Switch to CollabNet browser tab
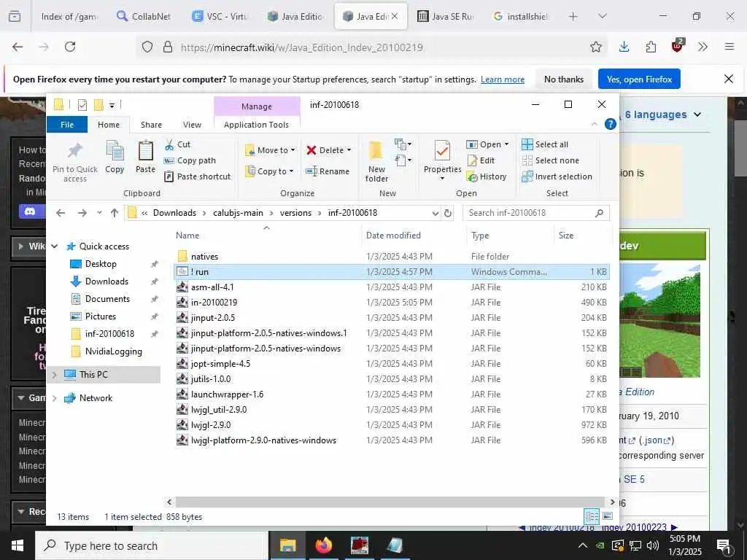 pos(144,16)
